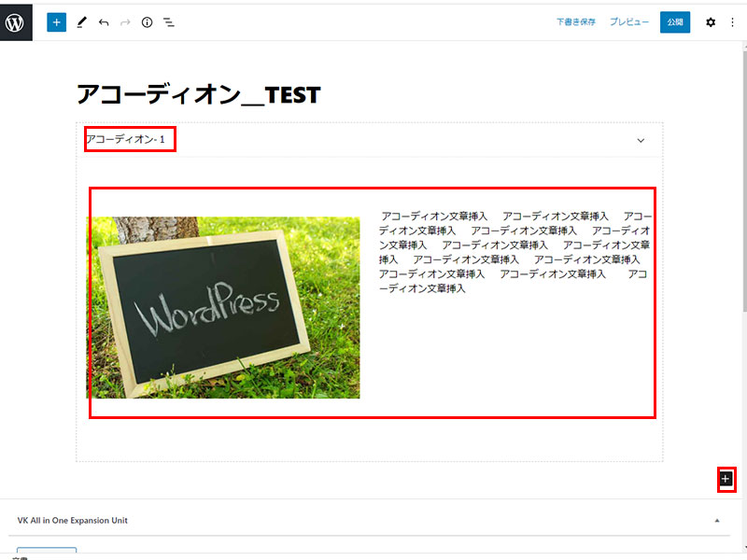The height and width of the screenshot is (560, 747).
Task: Select the WordPress chalkboard image
Action: click(x=223, y=307)
